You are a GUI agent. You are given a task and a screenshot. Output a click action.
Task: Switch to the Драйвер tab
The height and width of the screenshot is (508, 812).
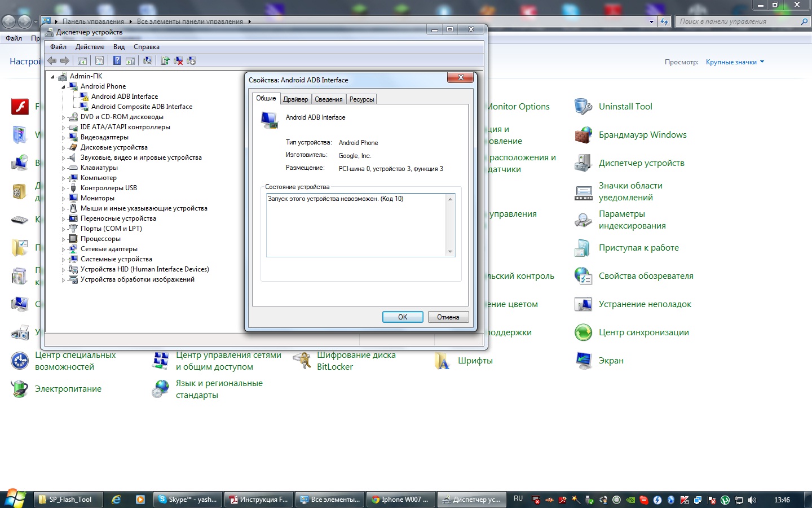pos(295,99)
